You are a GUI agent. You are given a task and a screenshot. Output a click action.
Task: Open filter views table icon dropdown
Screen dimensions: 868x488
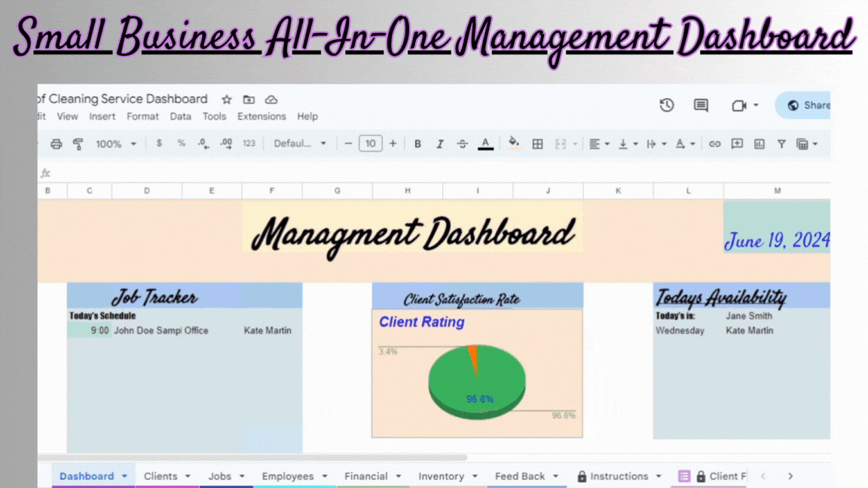806,144
